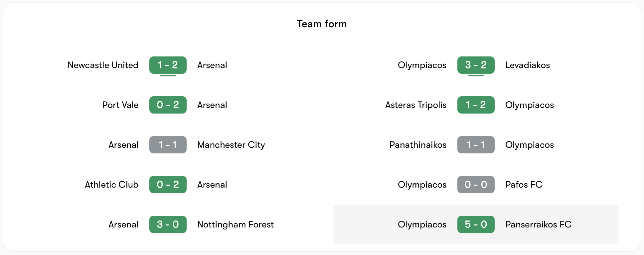Click the Levadiakos team name
The image size is (644, 255).
pos(527,65)
